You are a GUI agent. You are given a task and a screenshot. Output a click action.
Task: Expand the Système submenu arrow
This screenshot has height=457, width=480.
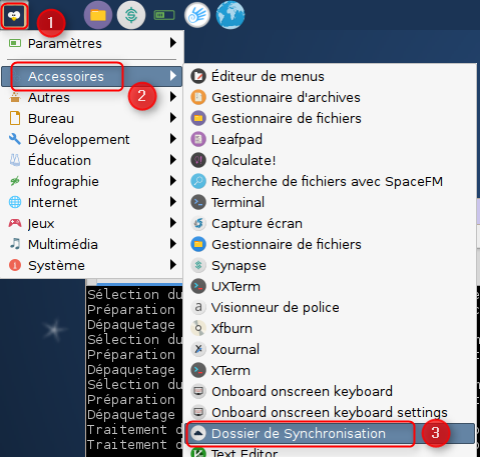coord(173,265)
